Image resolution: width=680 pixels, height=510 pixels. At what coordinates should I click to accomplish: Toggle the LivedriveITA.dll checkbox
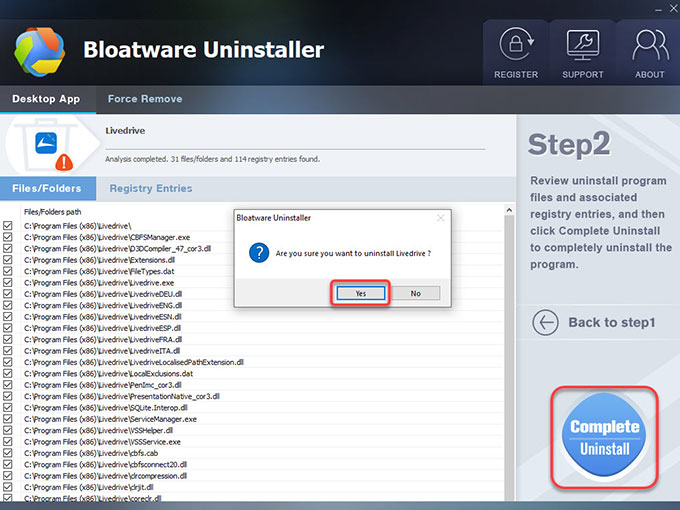pos(8,350)
